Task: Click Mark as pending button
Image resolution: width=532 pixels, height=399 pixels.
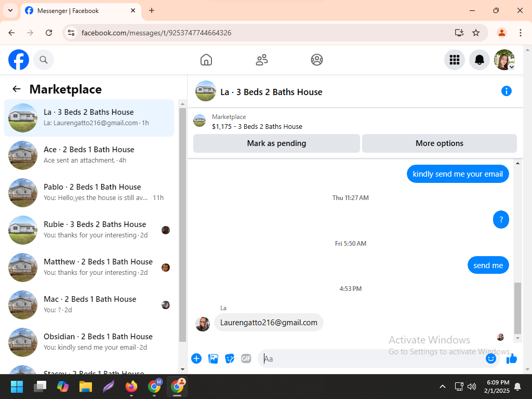Action: [276, 143]
